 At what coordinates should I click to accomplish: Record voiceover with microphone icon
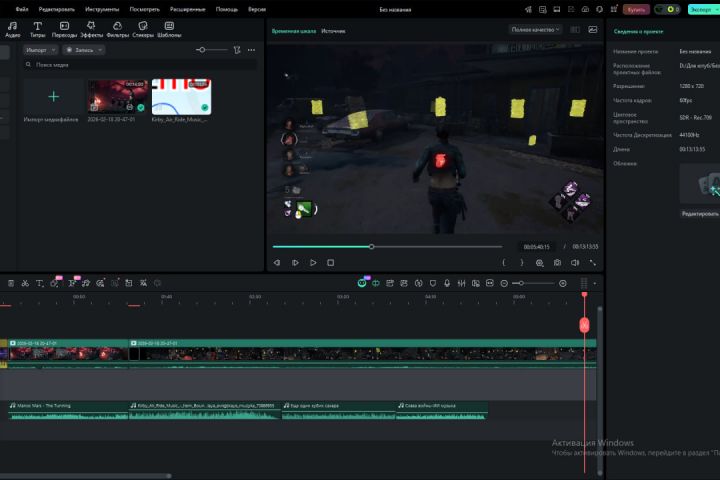pyautogui.click(x=447, y=283)
